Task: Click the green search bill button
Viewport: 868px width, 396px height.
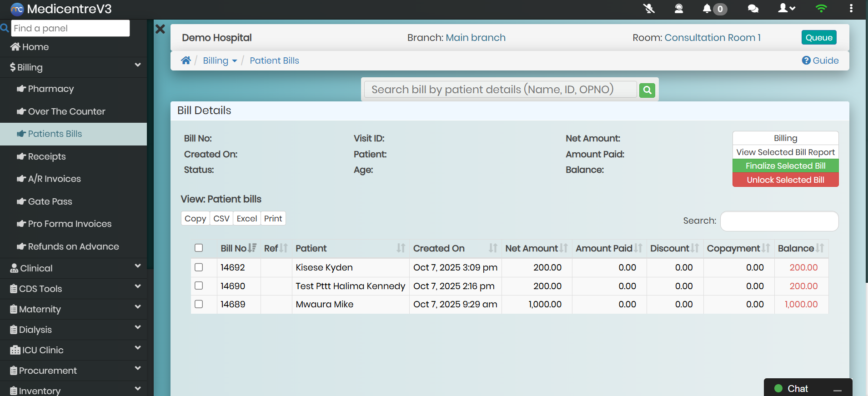Action: pyautogui.click(x=647, y=90)
